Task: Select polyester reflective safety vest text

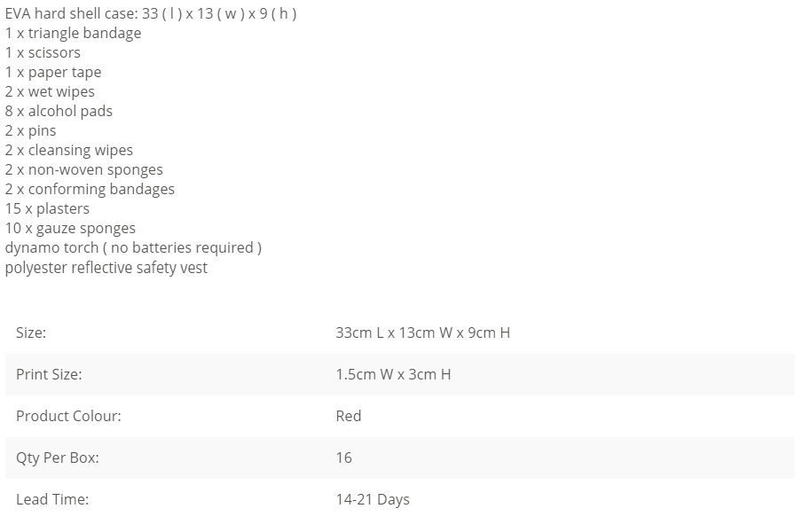Action: tap(106, 268)
